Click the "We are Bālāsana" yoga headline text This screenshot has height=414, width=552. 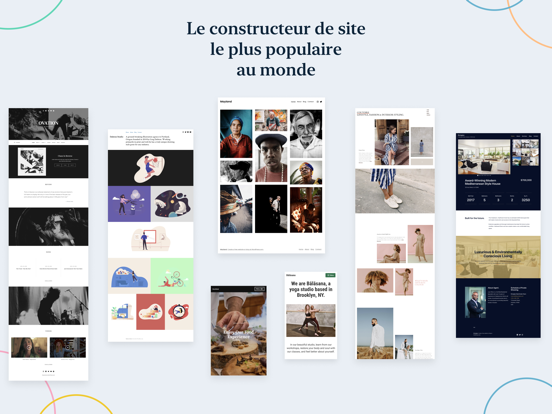tap(311, 289)
